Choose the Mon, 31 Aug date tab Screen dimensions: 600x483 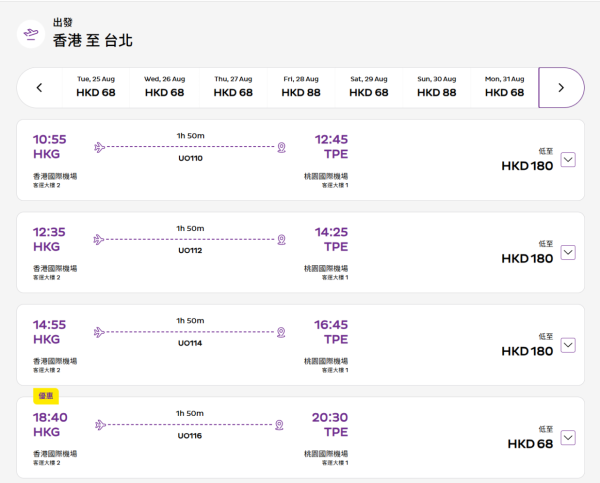[x=504, y=86]
